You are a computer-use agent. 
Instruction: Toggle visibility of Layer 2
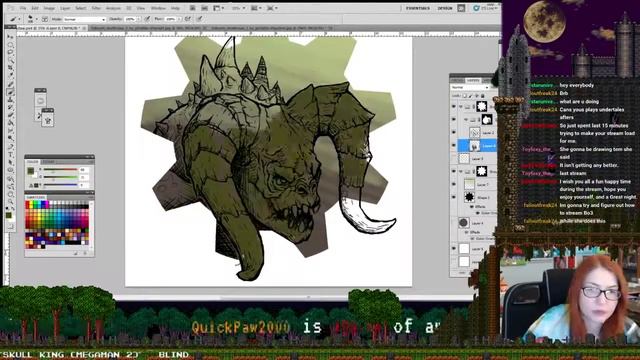[x=454, y=133]
